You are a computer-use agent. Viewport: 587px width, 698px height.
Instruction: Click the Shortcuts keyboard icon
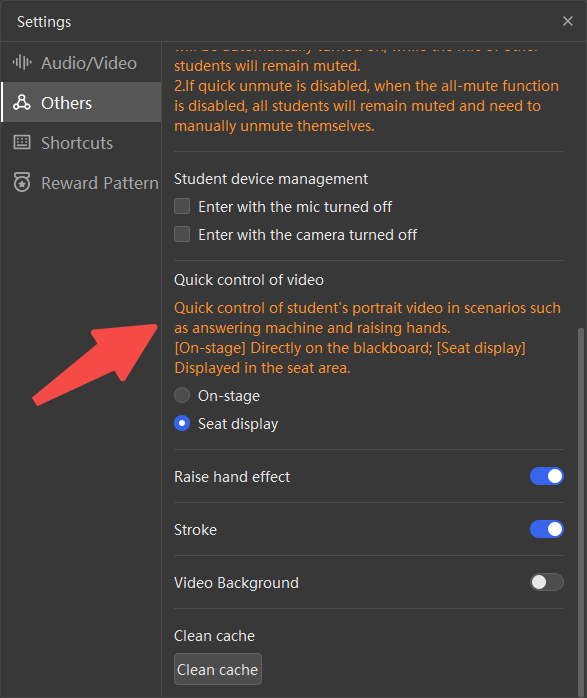pyautogui.click(x=22, y=142)
